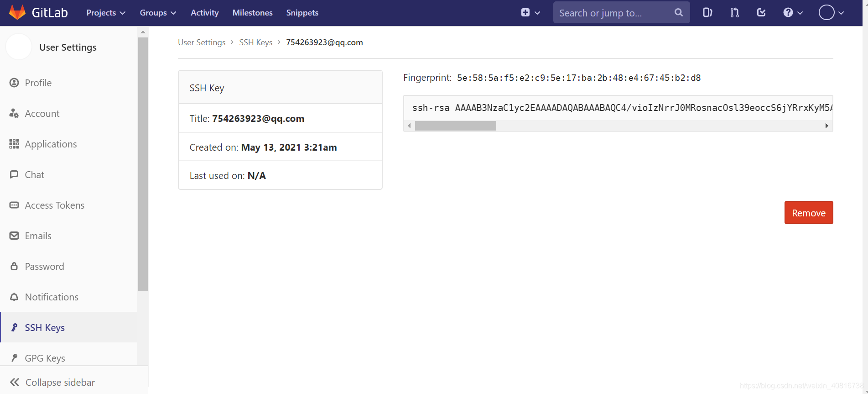The height and width of the screenshot is (394, 868).
Task: Click key box scroll left arrow
Action: pos(410,126)
